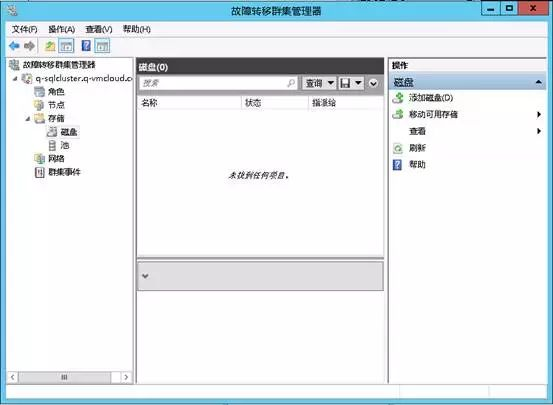Click the 帮助 help icon in actions pane
The image size is (553, 405).
pyautogui.click(x=397, y=165)
